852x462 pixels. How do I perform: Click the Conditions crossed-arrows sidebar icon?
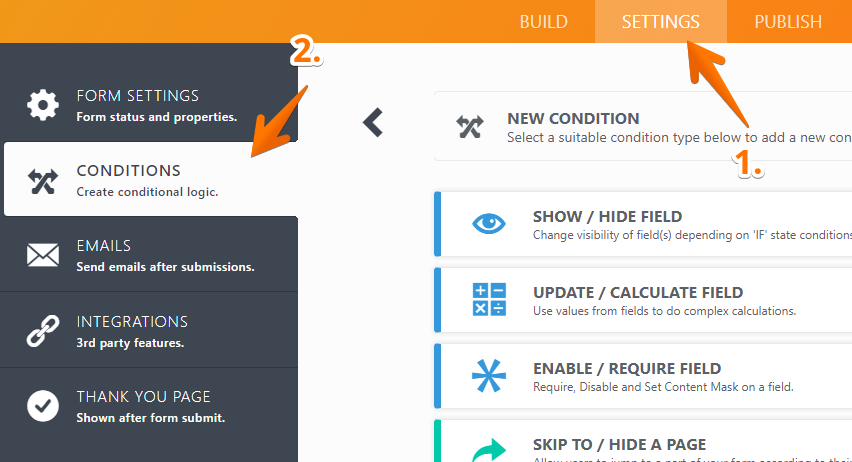(x=42, y=180)
